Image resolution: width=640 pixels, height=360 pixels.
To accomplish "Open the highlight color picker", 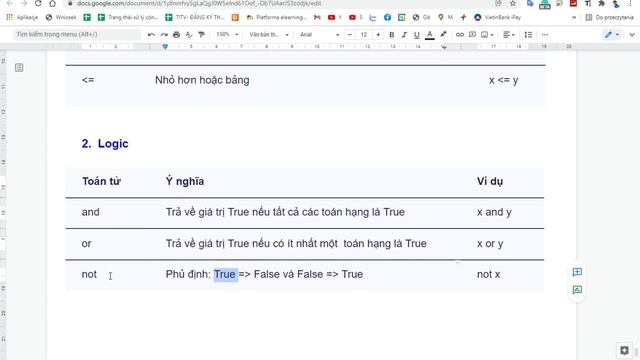I will click(x=443, y=35).
